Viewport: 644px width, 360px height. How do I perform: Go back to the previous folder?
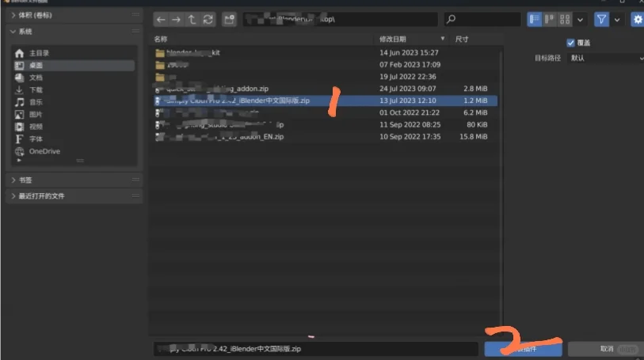click(x=161, y=19)
